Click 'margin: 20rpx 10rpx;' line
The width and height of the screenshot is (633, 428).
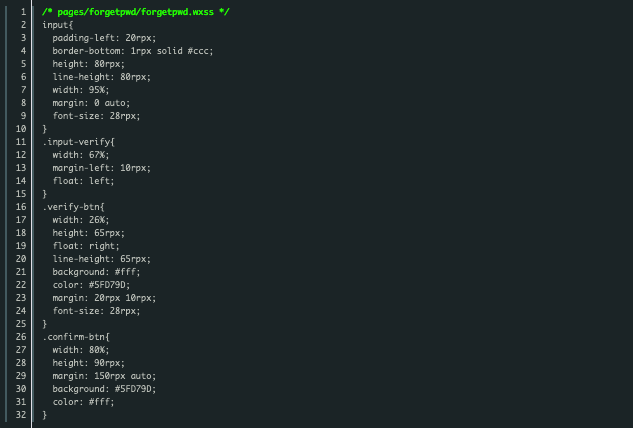coord(104,298)
